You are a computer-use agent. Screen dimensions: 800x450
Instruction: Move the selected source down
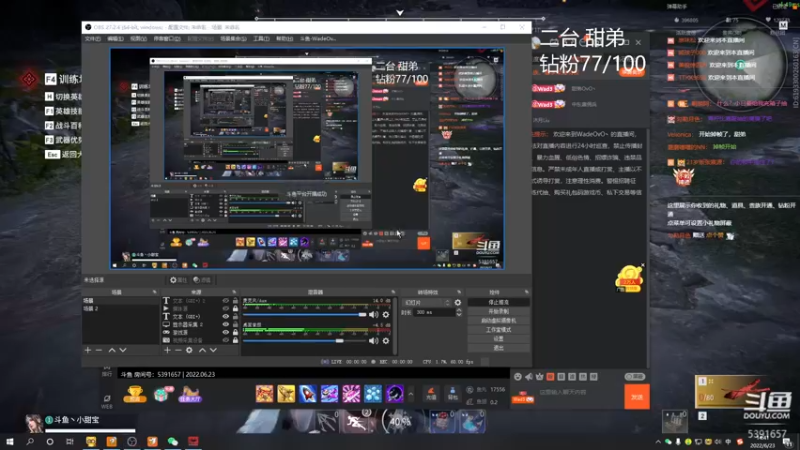pos(213,350)
